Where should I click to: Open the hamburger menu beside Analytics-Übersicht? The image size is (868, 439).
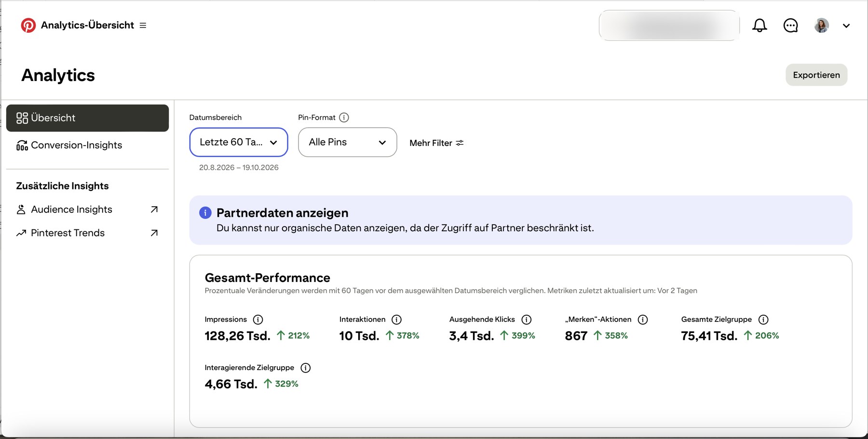[143, 25]
